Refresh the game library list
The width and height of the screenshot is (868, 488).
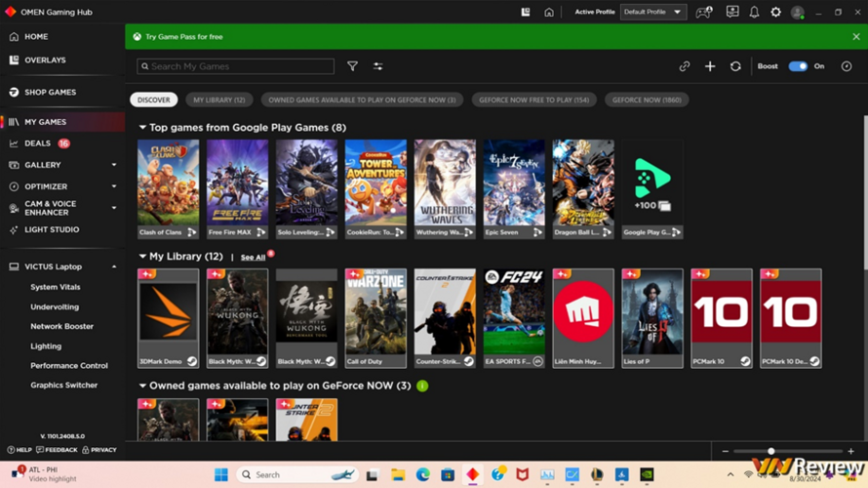pos(735,66)
